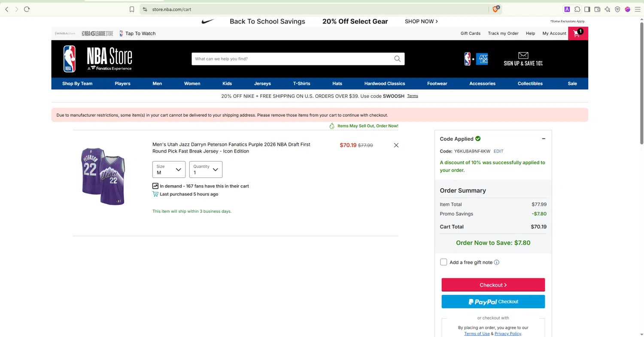Open the Size dropdown
This screenshot has height=337, width=644.
tap(169, 169)
